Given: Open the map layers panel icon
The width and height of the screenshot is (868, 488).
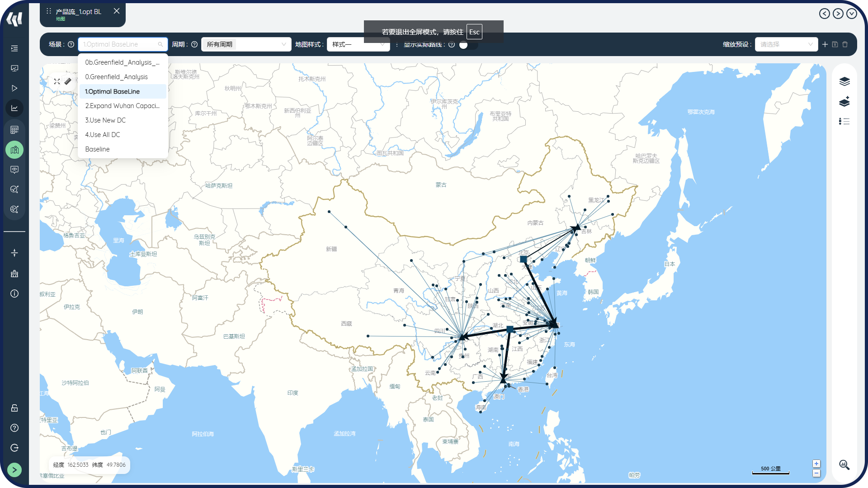Looking at the screenshot, I should (844, 81).
